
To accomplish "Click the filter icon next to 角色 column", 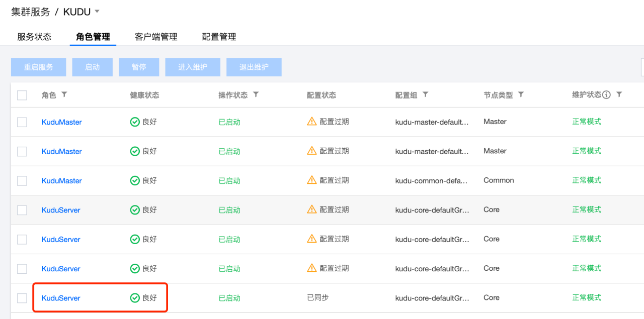I will click(64, 94).
